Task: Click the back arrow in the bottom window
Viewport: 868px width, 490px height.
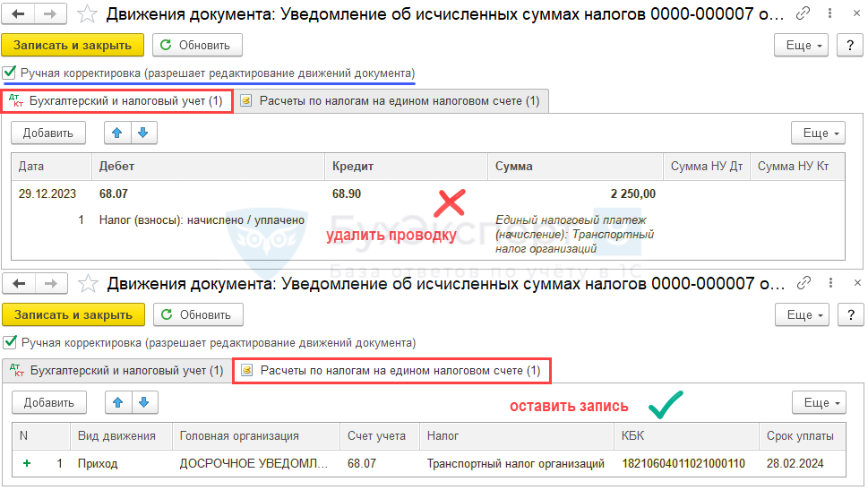Action: 19,284
